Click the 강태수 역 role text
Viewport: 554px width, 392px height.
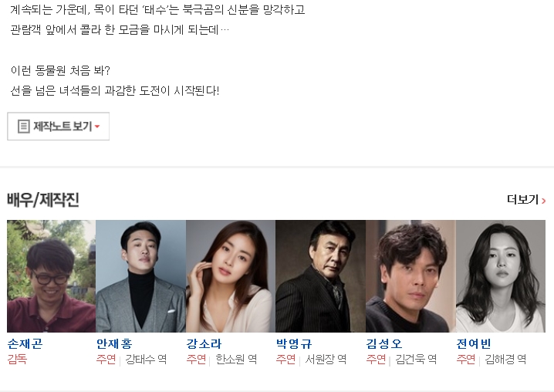[x=146, y=360]
